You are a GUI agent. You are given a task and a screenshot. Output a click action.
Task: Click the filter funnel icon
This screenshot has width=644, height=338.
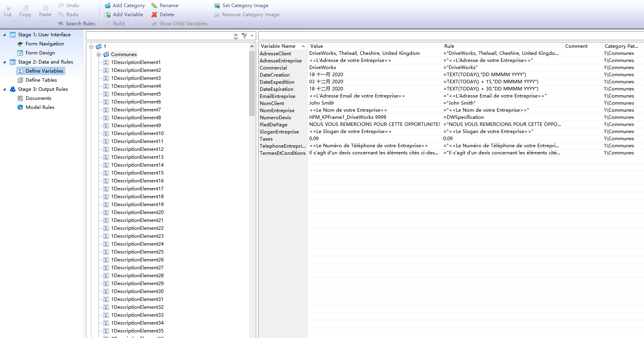245,36
